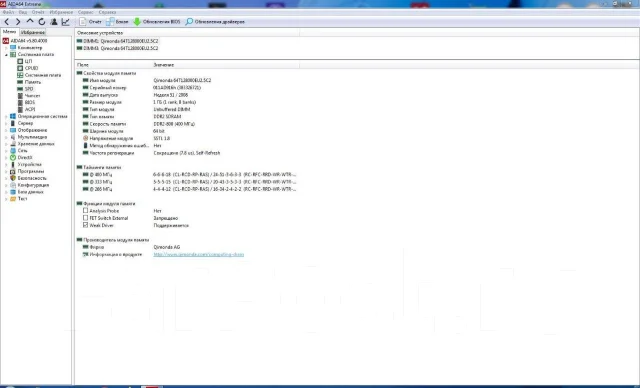The width and height of the screenshot is (640, 388).
Task: Toggle the Analysis Probe checkbox
Action: (x=85, y=211)
